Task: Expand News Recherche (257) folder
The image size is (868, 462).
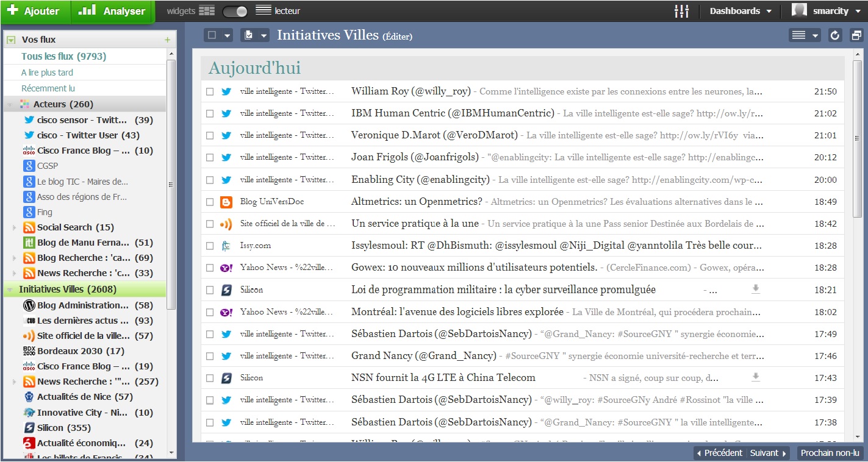Action: pos(15,382)
